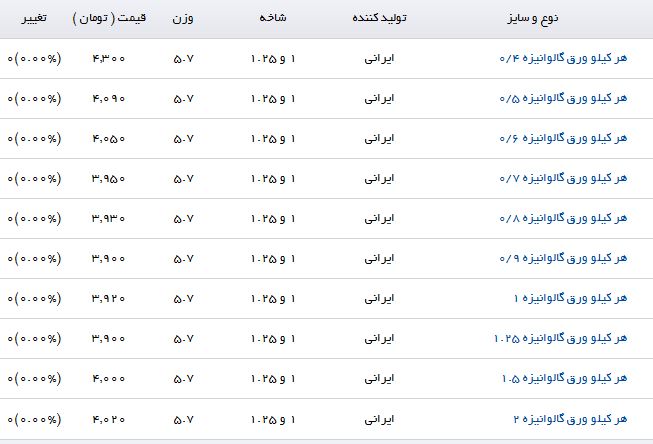Click weight ۵.۷ in the گالوانیزه ۰/۴ row
The image size is (653, 444).
coord(183,59)
